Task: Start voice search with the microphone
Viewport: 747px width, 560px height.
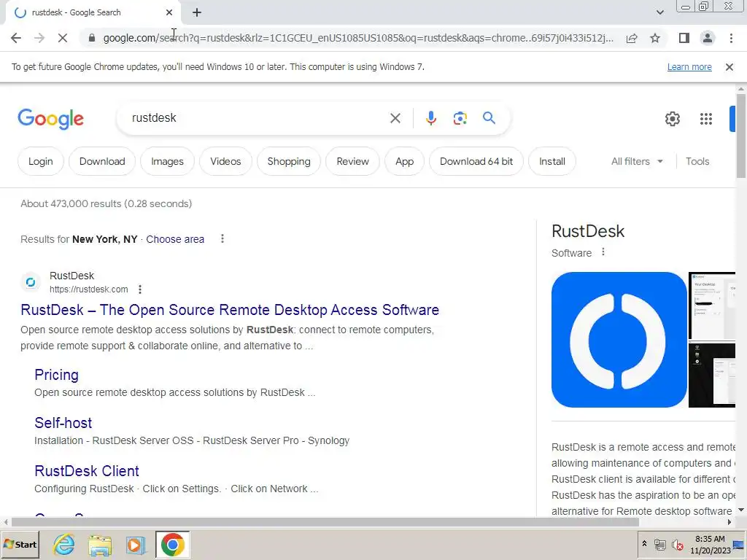Action: (x=431, y=118)
